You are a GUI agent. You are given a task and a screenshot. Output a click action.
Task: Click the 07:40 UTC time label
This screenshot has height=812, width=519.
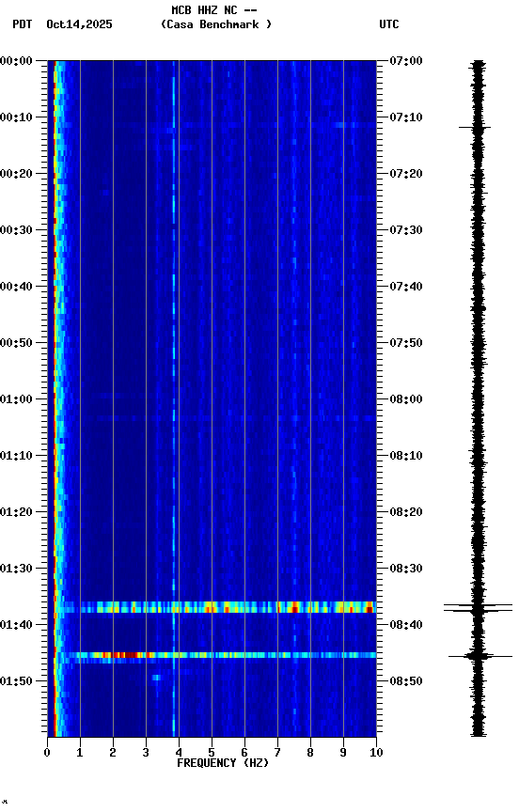click(405, 287)
